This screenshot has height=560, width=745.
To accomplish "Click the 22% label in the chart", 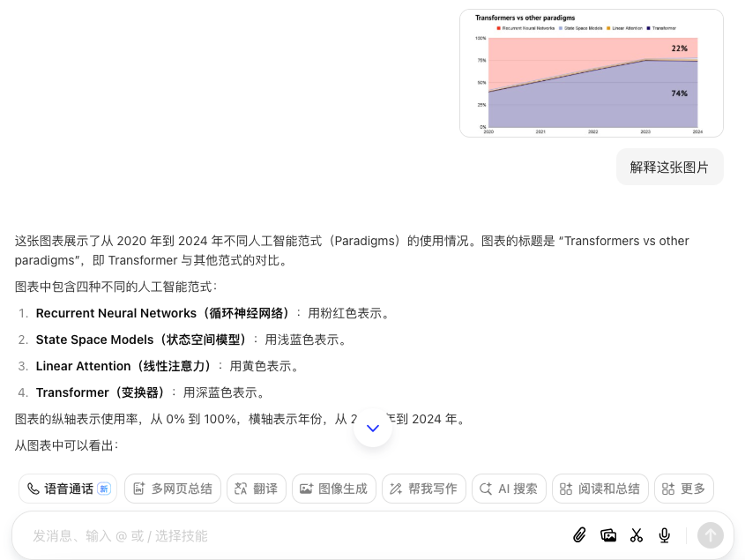I will pos(680,49).
